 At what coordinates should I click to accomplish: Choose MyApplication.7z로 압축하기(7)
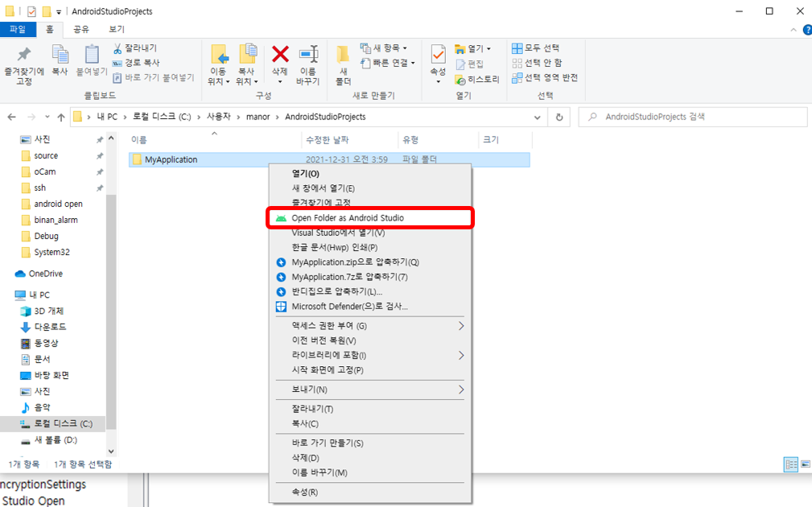point(369,277)
